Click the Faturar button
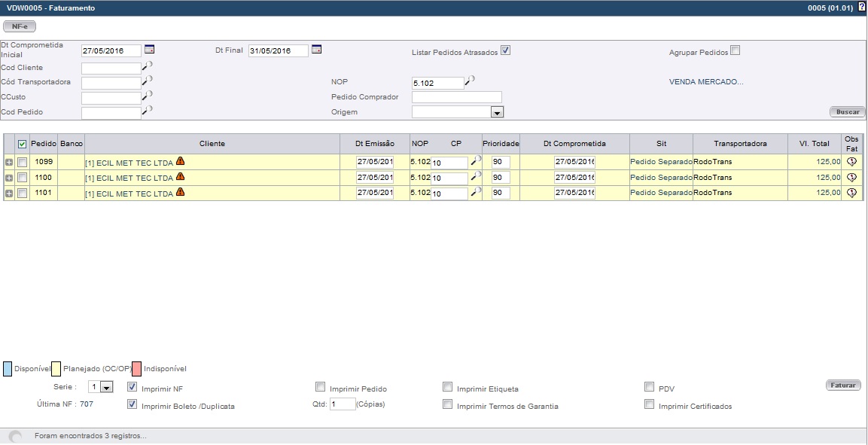 click(843, 386)
